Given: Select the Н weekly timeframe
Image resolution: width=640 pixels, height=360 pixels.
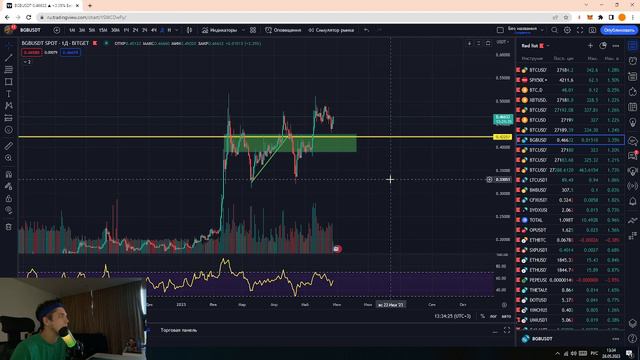Looking at the screenshot, I should click(169, 30).
